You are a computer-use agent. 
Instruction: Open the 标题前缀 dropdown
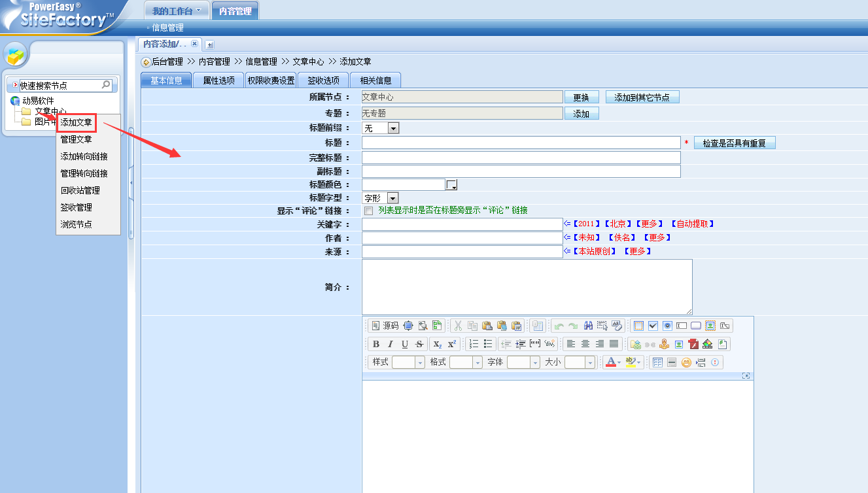click(x=392, y=129)
